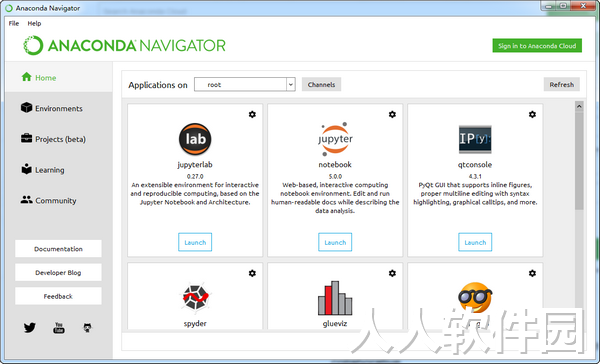Click the Community people icon
The width and height of the screenshot is (600, 364).
(x=26, y=200)
